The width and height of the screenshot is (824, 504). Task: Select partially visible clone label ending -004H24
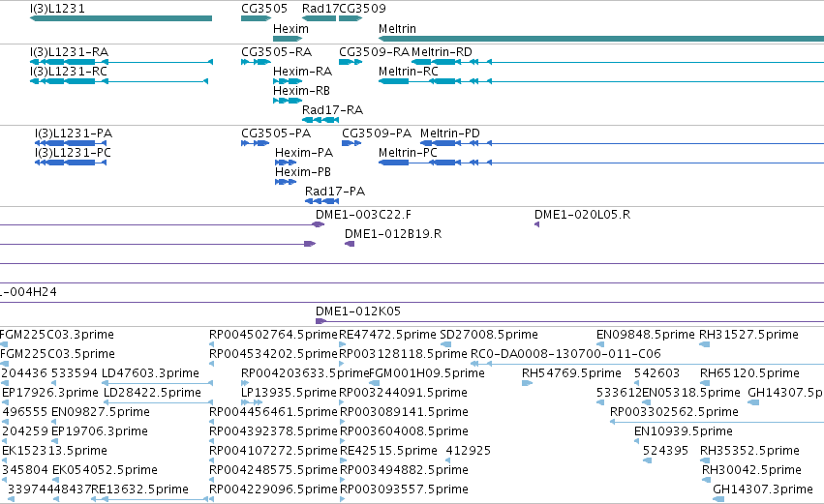coord(28,292)
